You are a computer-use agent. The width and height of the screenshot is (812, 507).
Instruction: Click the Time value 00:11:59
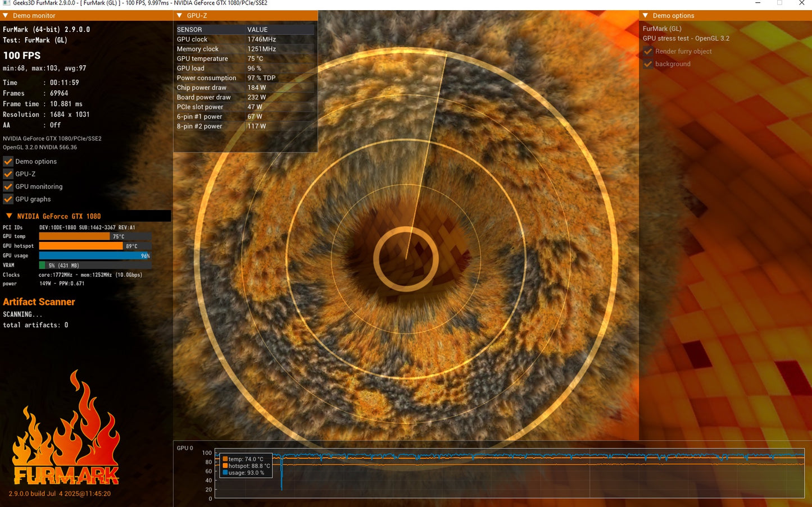coord(65,83)
